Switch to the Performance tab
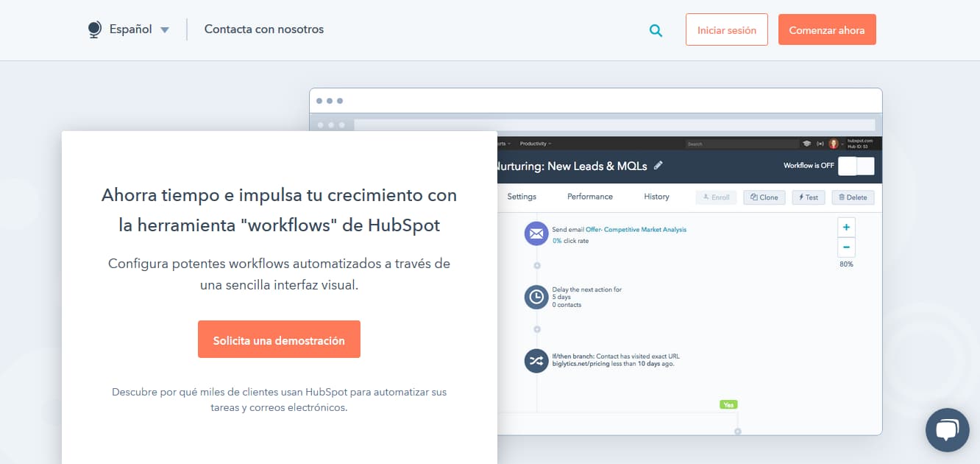980x464 pixels. [589, 197]
